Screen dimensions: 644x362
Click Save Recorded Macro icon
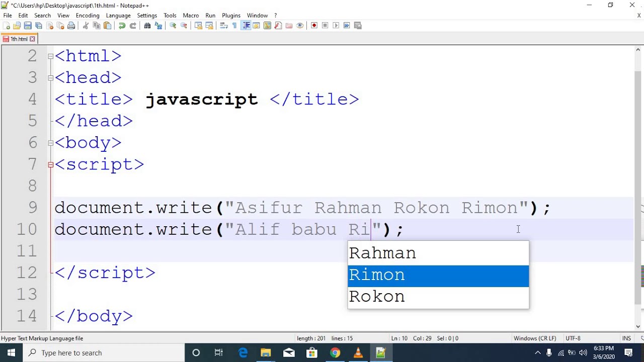pos(358,25)
